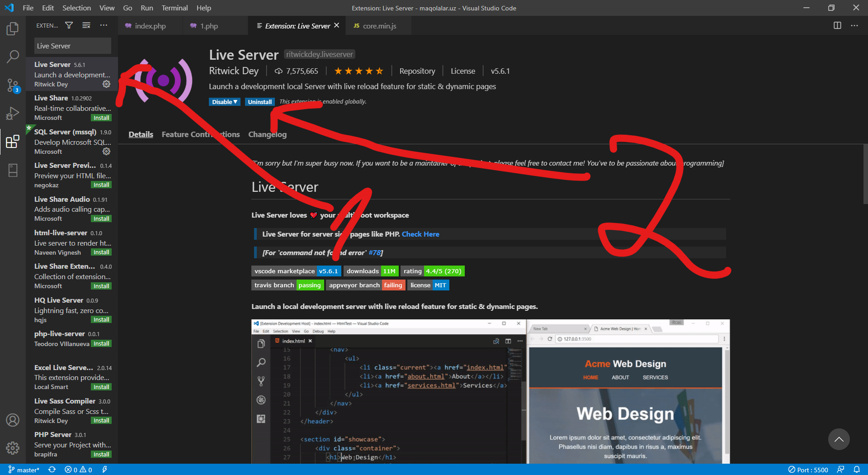The width and height of the screenshot is (868, 475).
Task: Click the Ritwick Dey publisher link
Action: (234, 71)
